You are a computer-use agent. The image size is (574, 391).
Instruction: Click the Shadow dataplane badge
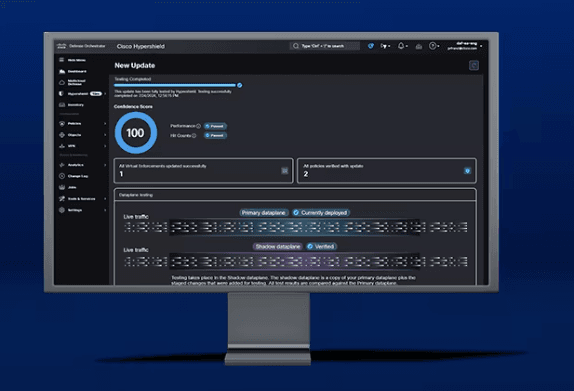tap(277, 246)
